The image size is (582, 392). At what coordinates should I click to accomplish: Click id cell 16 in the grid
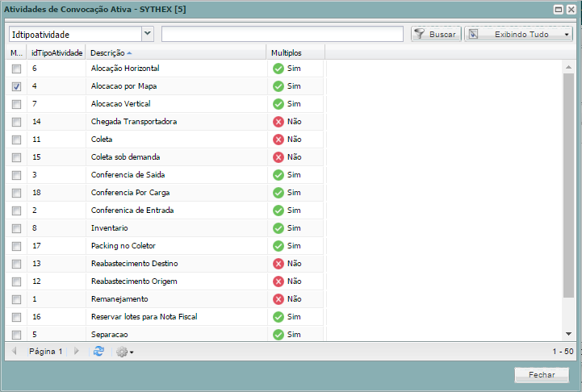57,317
